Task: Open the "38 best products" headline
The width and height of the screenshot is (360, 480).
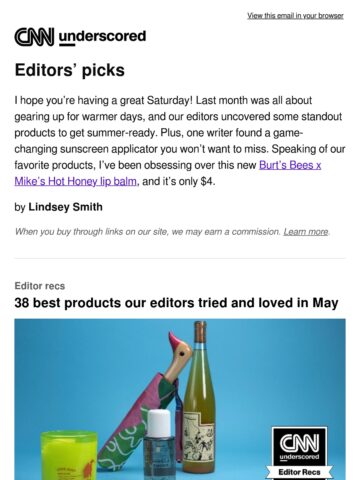Action: [x=176, y=303]
